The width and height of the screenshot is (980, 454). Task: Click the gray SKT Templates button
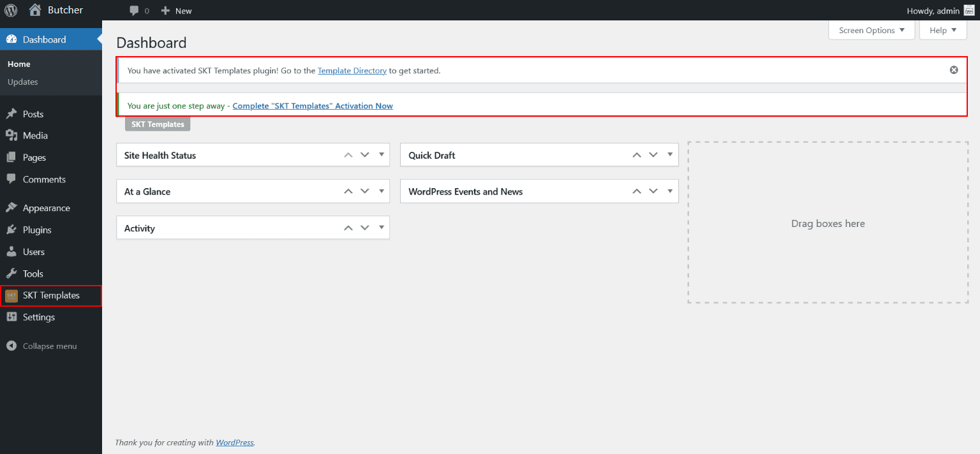[x=158, y=124]
